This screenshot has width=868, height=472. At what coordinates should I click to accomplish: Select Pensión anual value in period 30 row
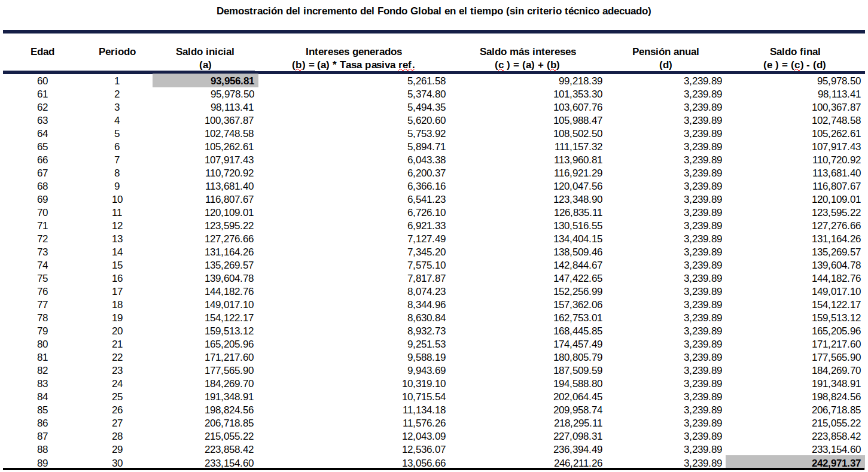(703, 463)
